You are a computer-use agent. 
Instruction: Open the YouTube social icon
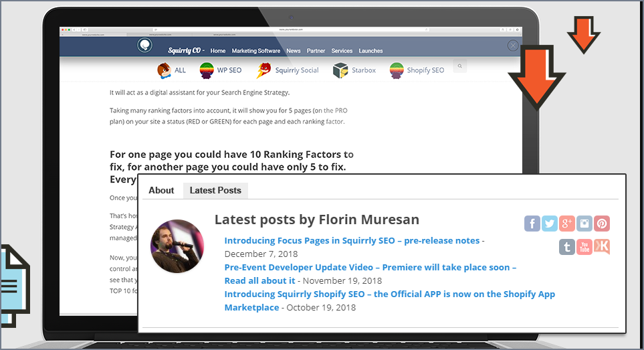tap(584, 247)
